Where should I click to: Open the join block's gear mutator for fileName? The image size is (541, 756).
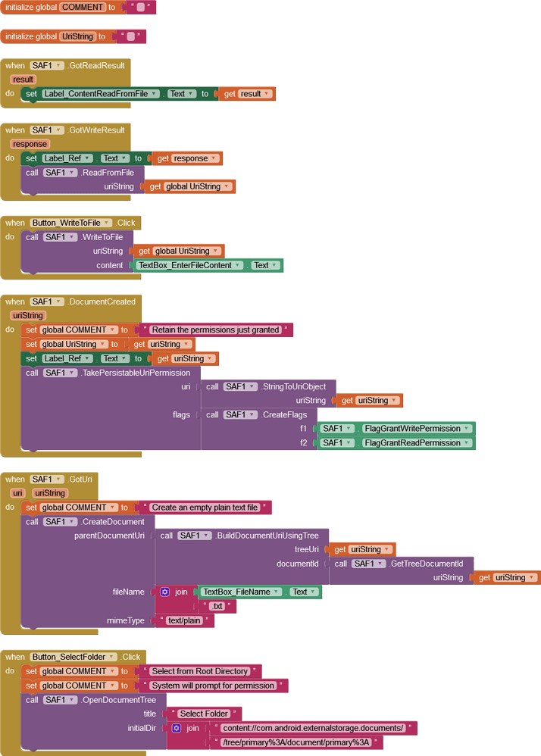[165, 592]
